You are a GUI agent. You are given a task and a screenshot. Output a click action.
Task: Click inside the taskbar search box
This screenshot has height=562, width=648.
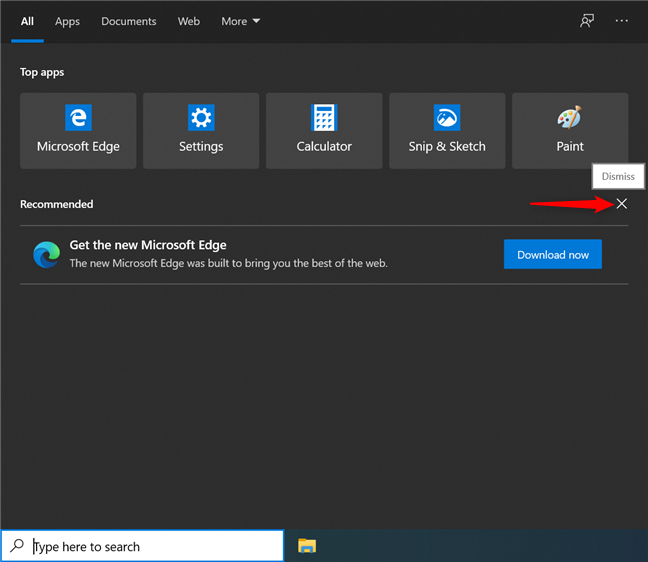pos(143,546)
